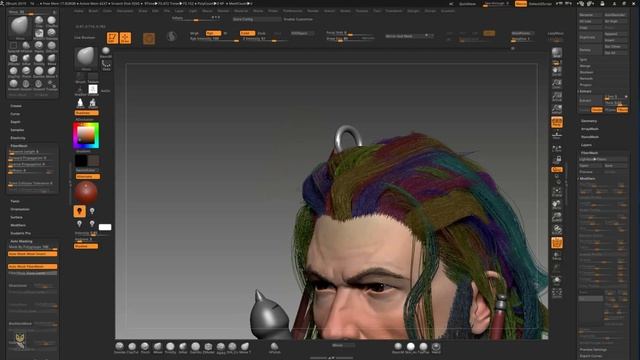The height and width of the screenshot is (360, 640).
Task: Toggle Auto Mask Mesh Insert
Action: coord(33,254)
